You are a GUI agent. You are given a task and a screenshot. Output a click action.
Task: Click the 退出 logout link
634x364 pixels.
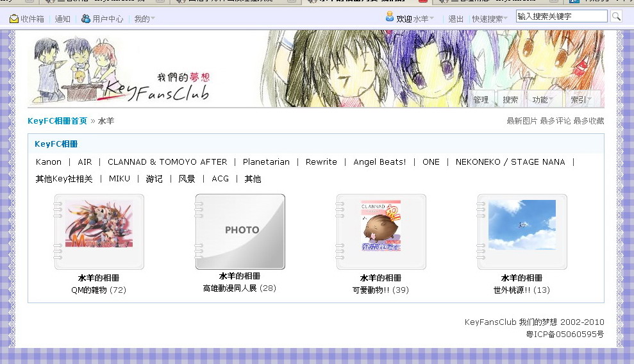[456, 19]
